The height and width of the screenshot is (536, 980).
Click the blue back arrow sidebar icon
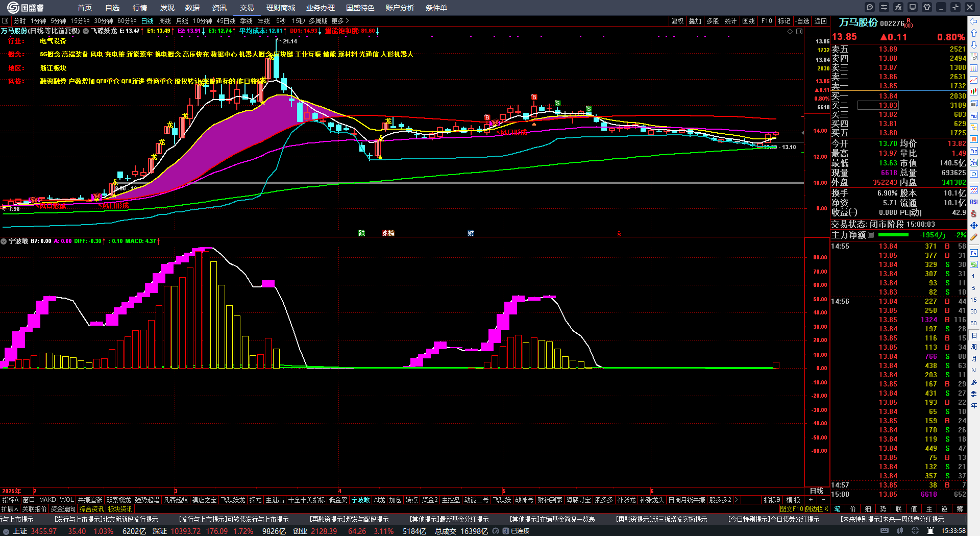974,21
